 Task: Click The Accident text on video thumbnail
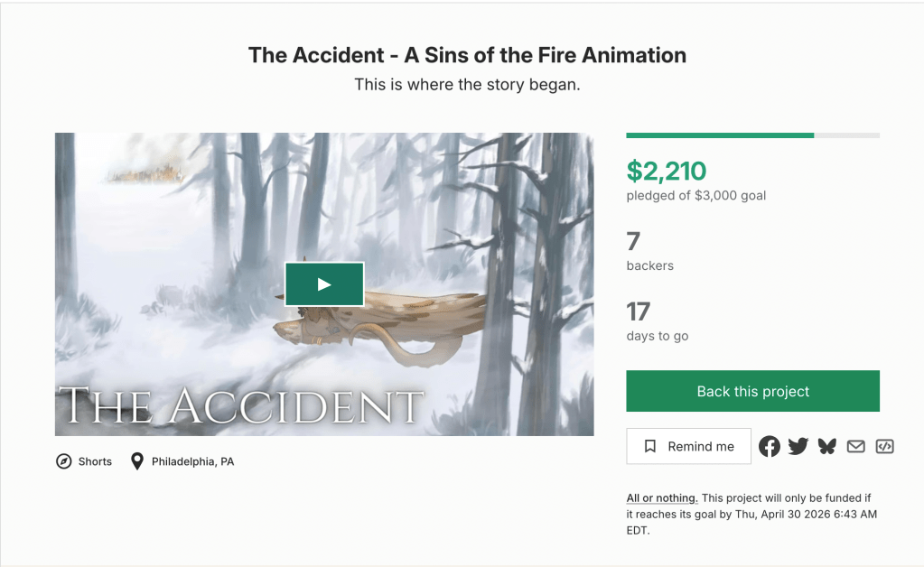click(241, 406)
